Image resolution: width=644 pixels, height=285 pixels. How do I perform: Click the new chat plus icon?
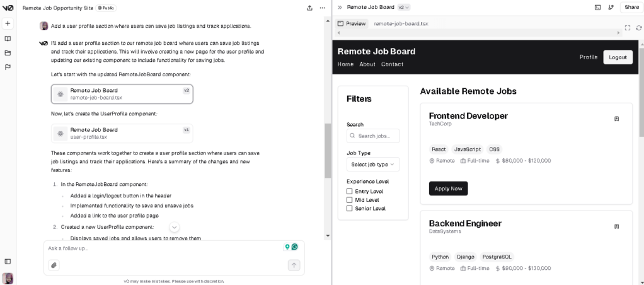8,23
